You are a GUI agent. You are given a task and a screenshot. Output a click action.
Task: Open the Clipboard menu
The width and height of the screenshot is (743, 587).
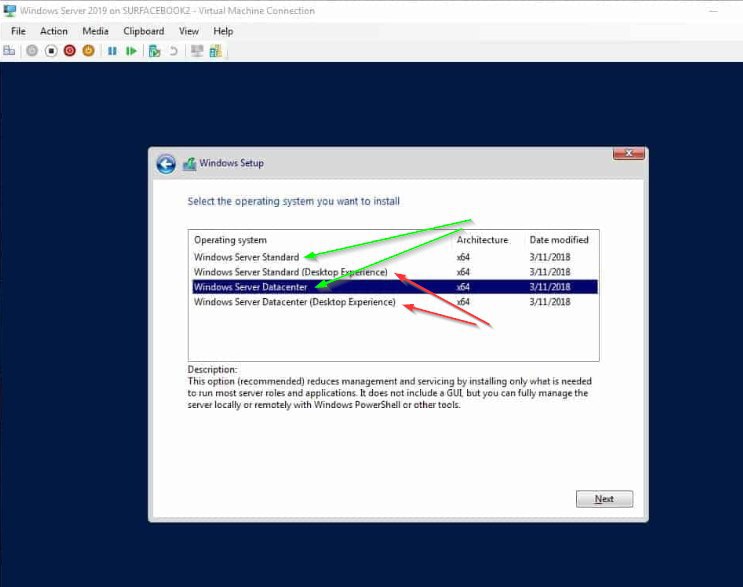[144, 31]
